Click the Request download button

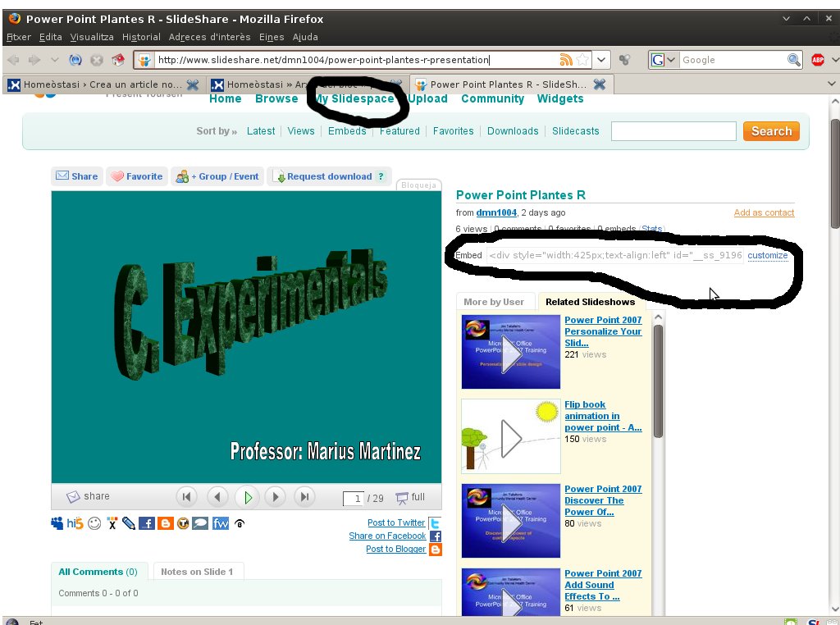point(329,176)
